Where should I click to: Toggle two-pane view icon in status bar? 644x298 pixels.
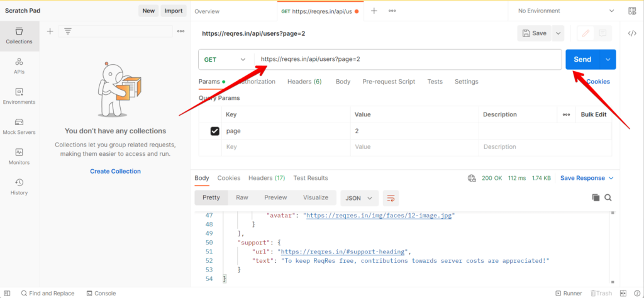(x=623, y=293)
